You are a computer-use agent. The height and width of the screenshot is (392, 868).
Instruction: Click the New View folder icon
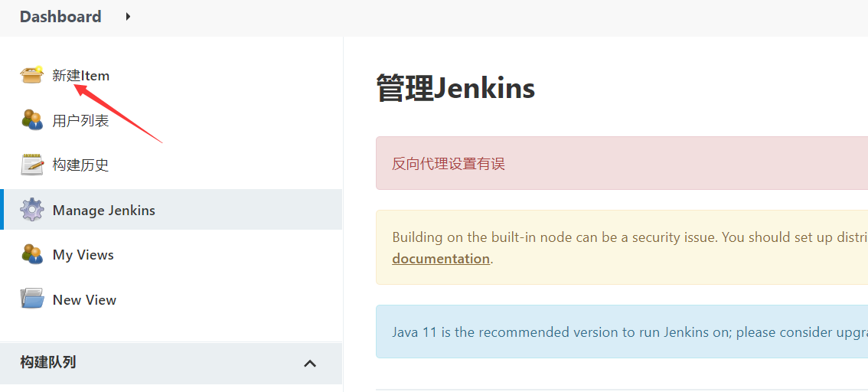click(32, 299)
